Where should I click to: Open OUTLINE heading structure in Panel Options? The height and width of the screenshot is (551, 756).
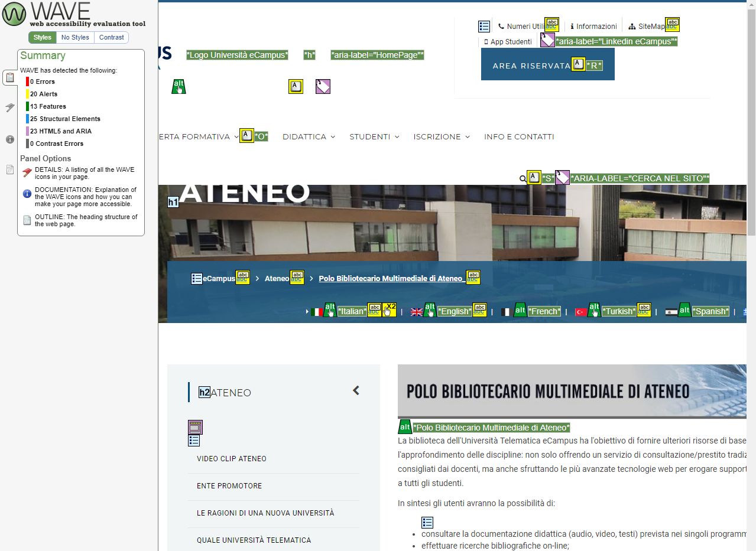pos(80,220)
